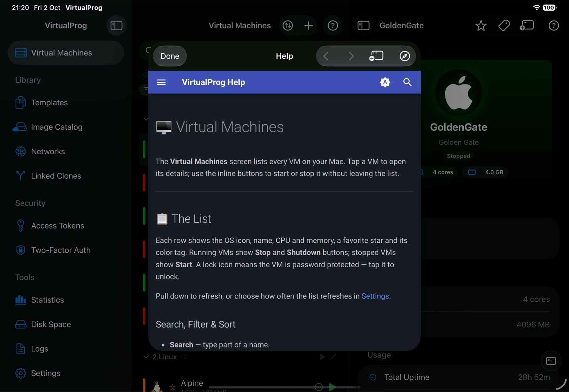Click the GoldenGate Apple logo thumbnail
Screen dimensions: 569x392
pos(458,93)
